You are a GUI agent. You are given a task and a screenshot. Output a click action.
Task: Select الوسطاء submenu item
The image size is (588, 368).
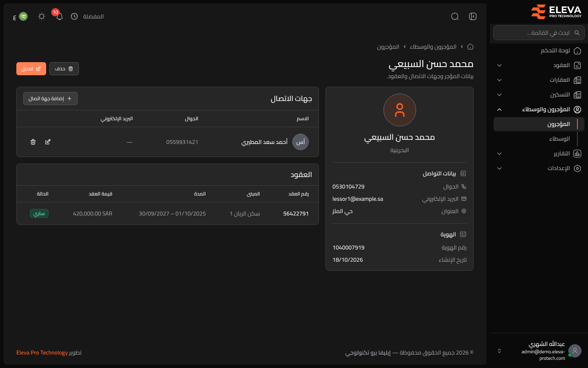click(539, 139)
